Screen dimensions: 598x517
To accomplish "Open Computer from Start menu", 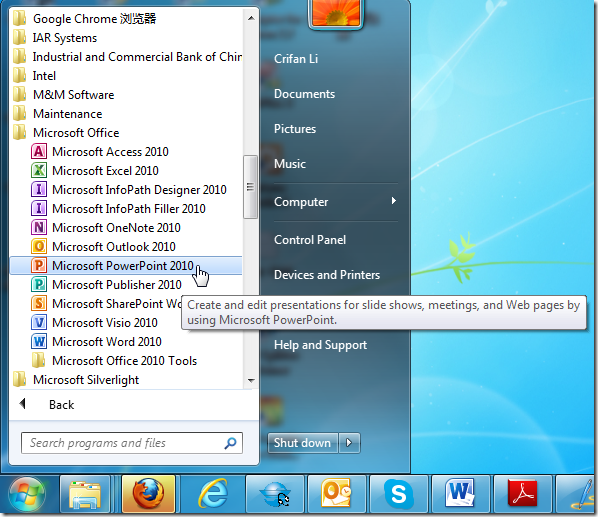I will [x=301, y=202].
